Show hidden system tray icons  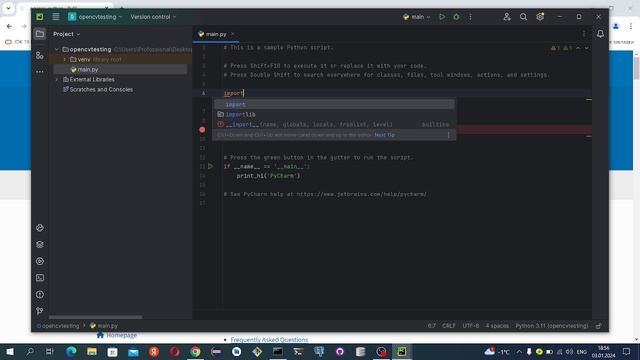click(519, 351)
